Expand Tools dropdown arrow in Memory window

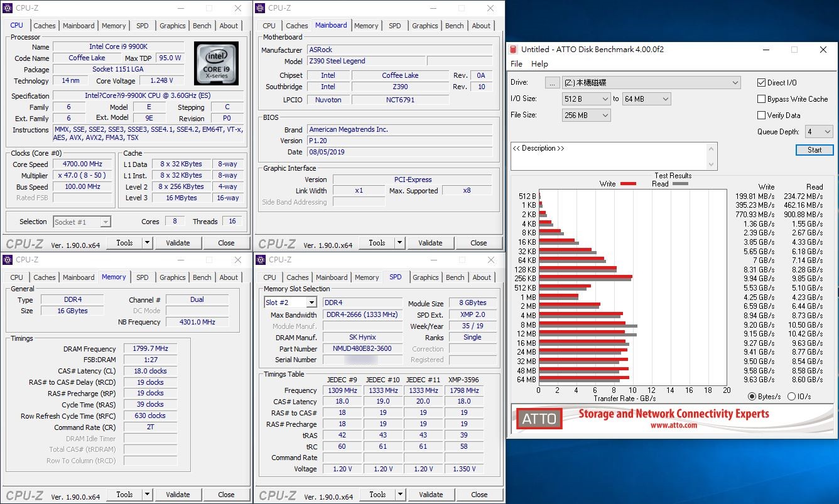[148, 495]
